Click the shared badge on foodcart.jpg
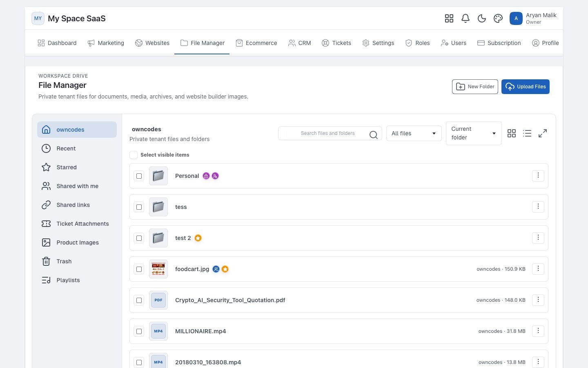This screenshot has width=588, height=368. 216,269
